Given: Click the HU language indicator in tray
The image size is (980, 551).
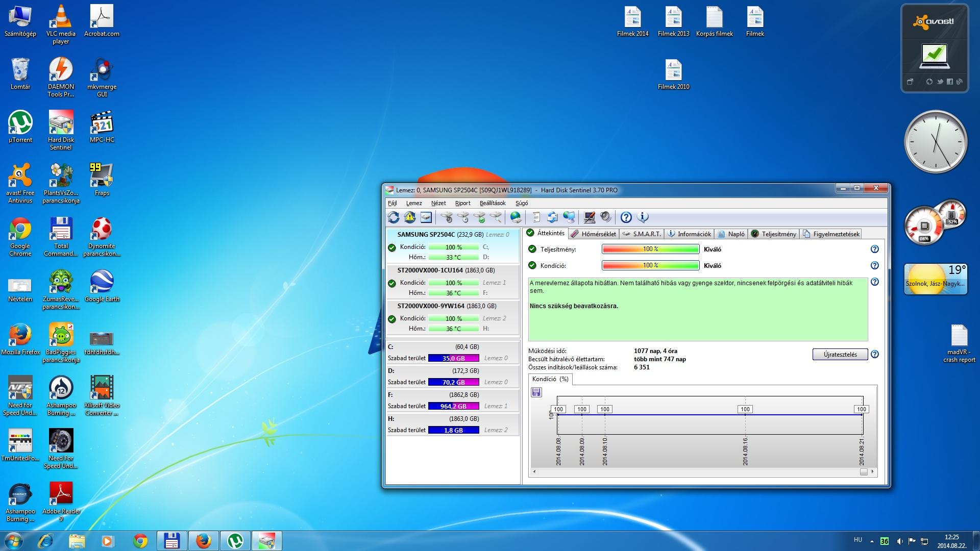Looking at the screenshot, I should 858,540.
